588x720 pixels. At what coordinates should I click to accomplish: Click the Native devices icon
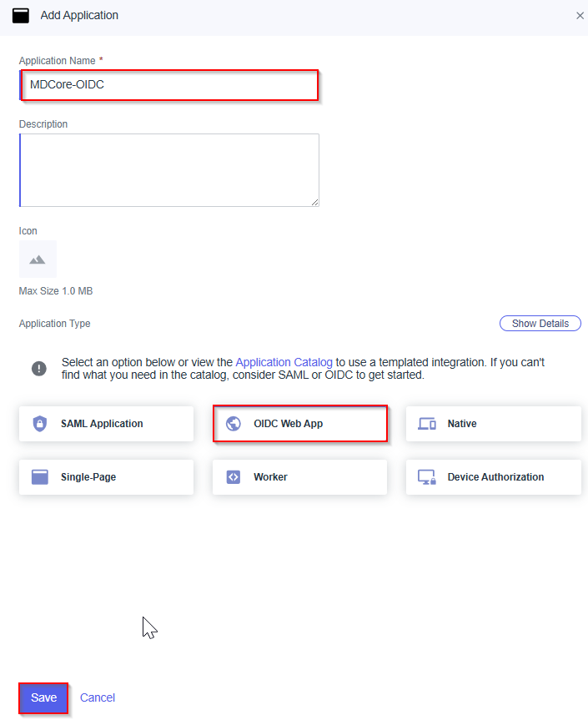(427, 424)
